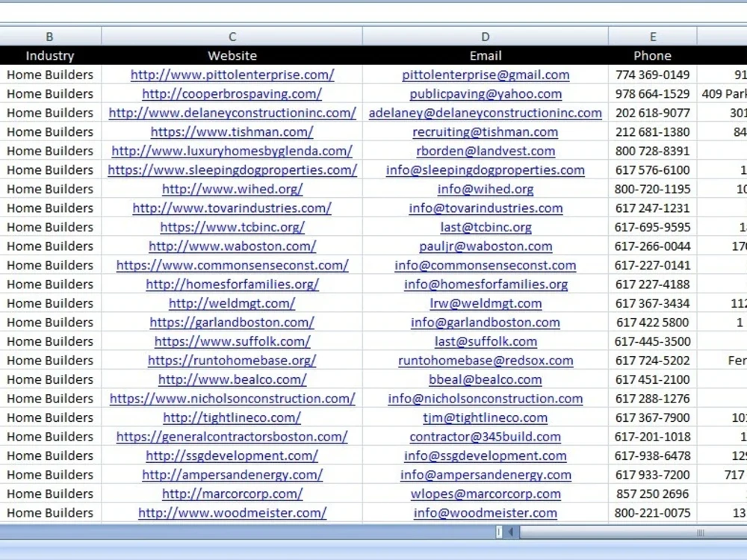Click the ssgdevelopment.com website link

(x=232, y=455)
